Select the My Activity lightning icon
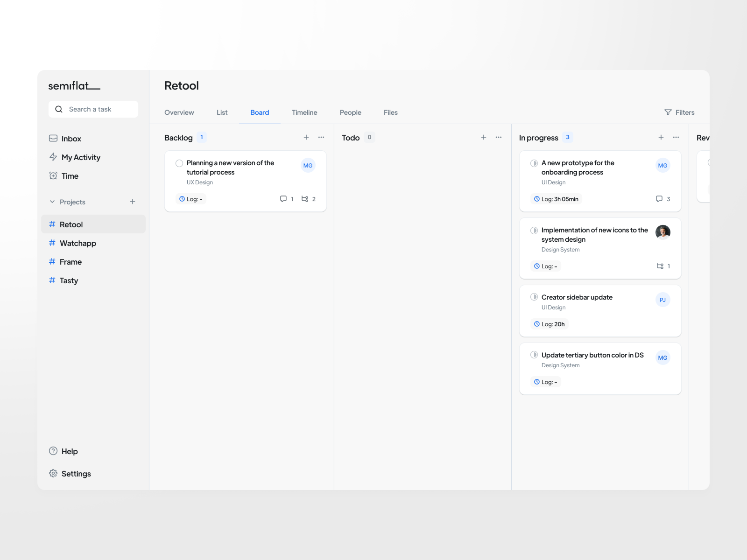 click(53, 157)
